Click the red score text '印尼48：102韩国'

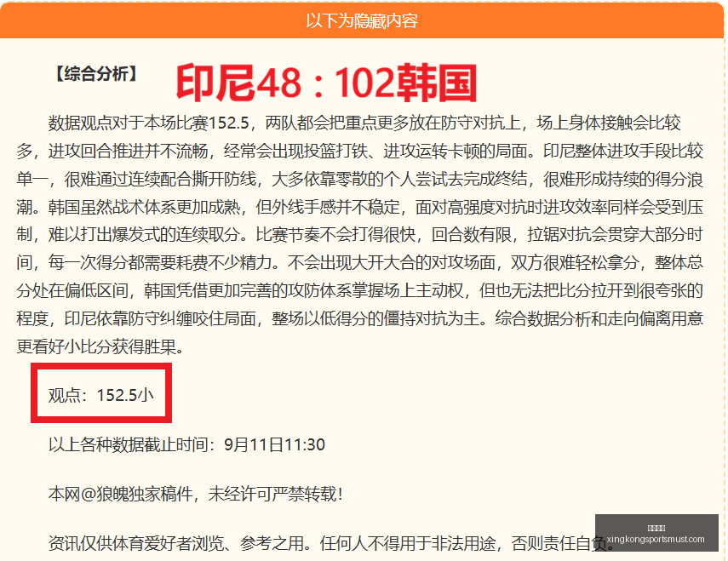coord(326,83)
